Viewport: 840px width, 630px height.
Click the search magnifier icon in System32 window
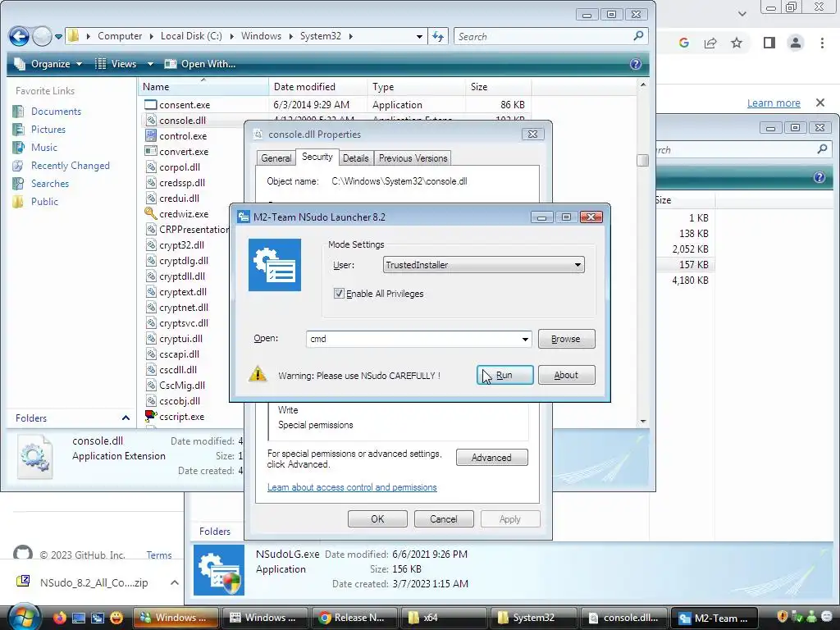coord(638,36)
